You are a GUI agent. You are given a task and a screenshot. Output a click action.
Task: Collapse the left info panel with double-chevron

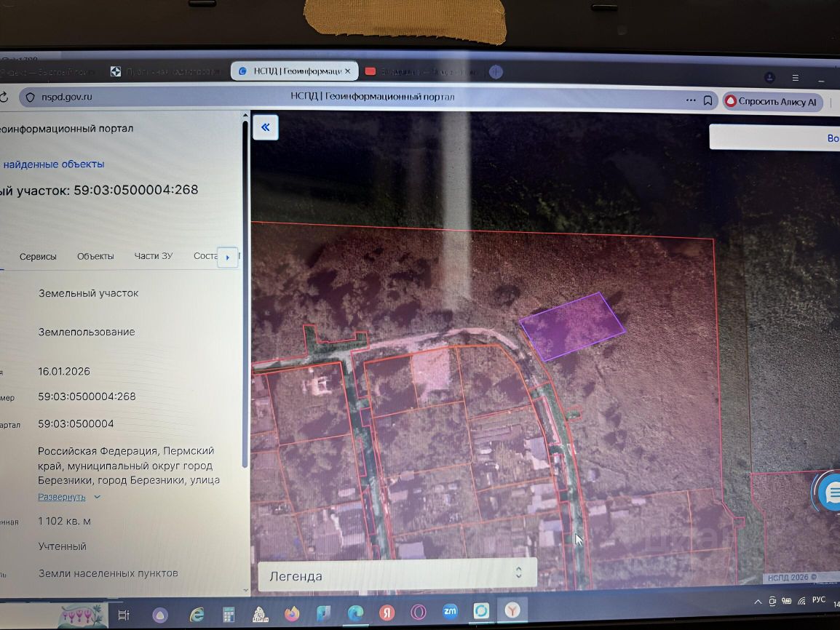(x=266, y=128)
